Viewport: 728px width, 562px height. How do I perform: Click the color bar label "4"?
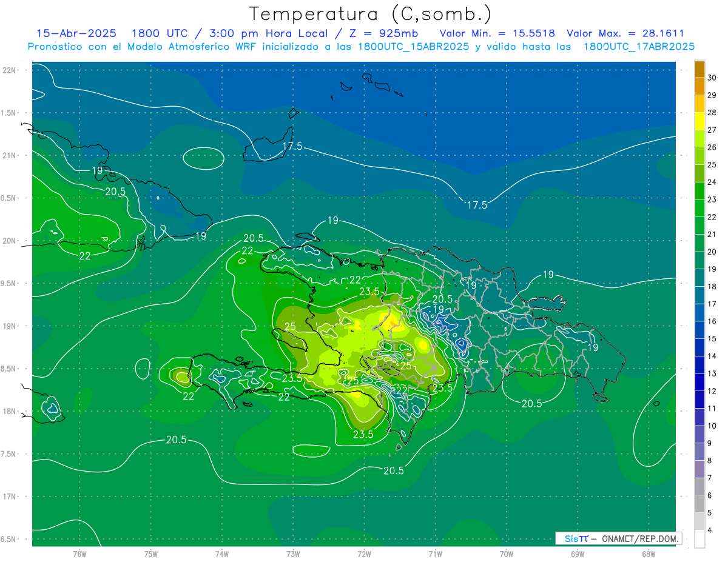[x=710, y=530]
